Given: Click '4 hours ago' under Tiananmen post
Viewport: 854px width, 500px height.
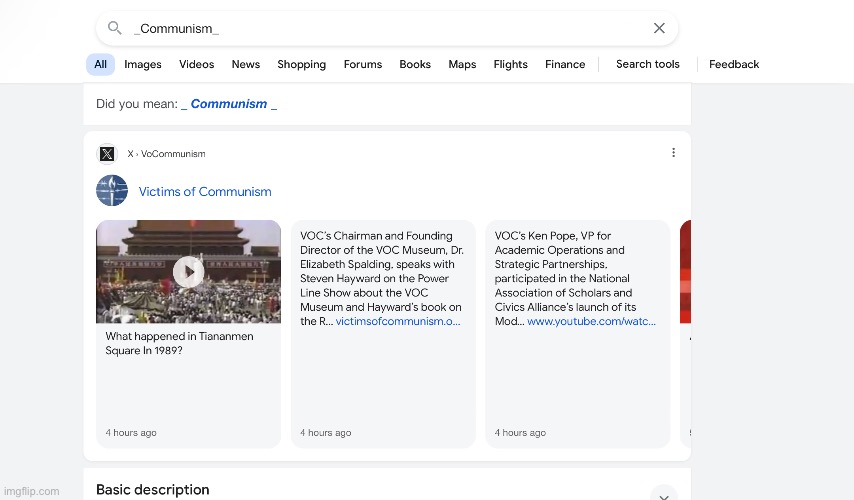Looking at the screenshot, I should [x=131, y=432].
